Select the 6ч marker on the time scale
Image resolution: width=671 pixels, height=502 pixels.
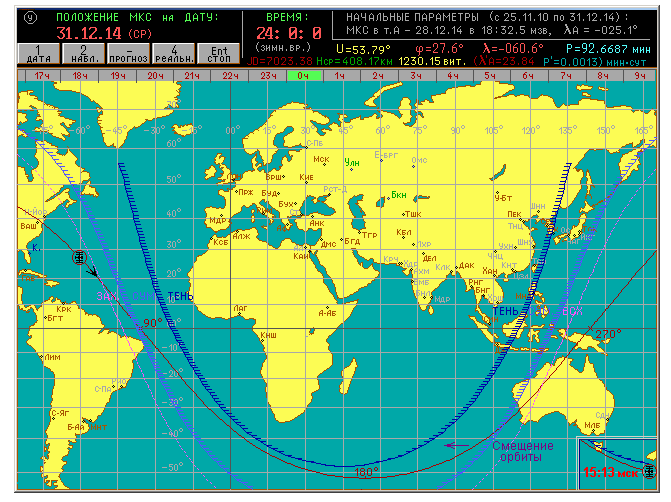click(x=528, y=76)
